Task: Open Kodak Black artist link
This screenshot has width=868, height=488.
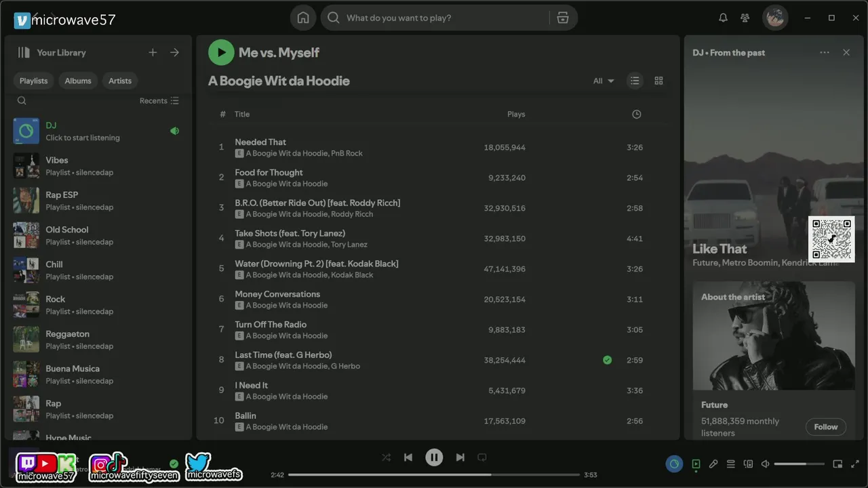Action: (352, 275)
